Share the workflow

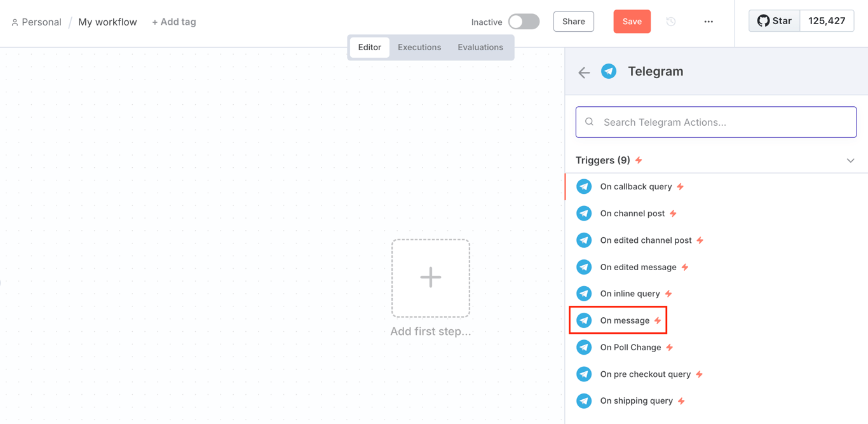coord(573,21)
